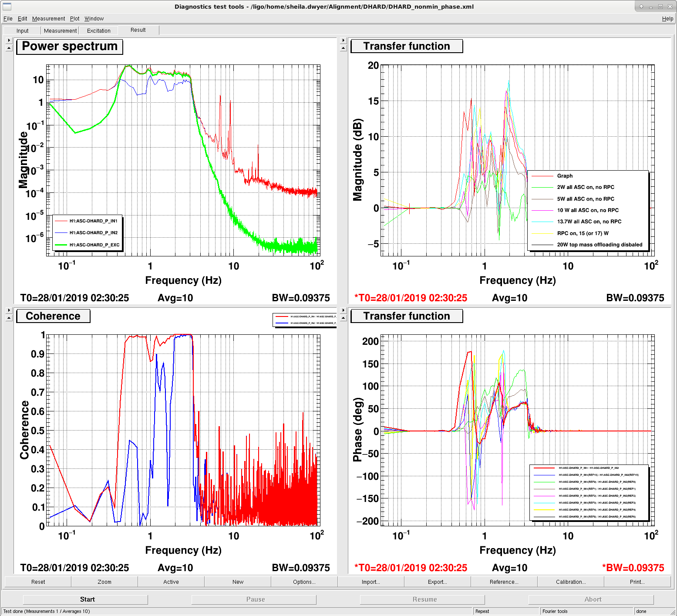The height and width of the screenshot is (616, 677).
Task: Expand the Power spectrum pad arrow
Action: click(9, 40)
